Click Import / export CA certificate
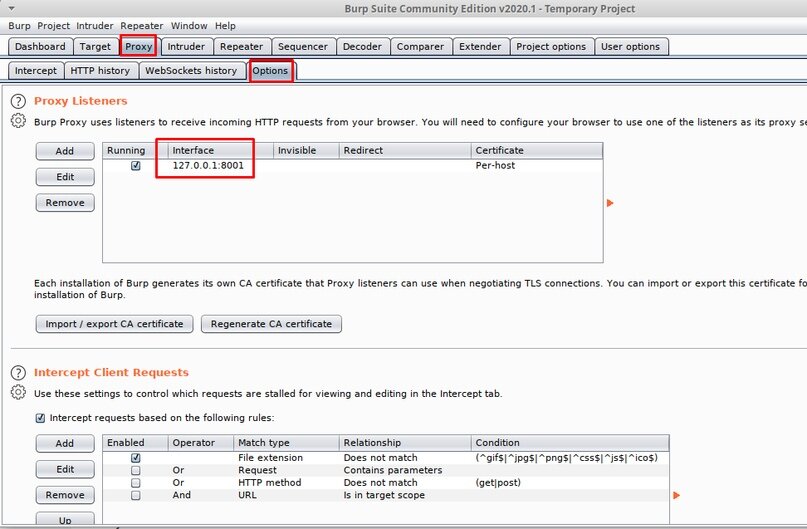The image size is (807, 529). pos(114,324)
